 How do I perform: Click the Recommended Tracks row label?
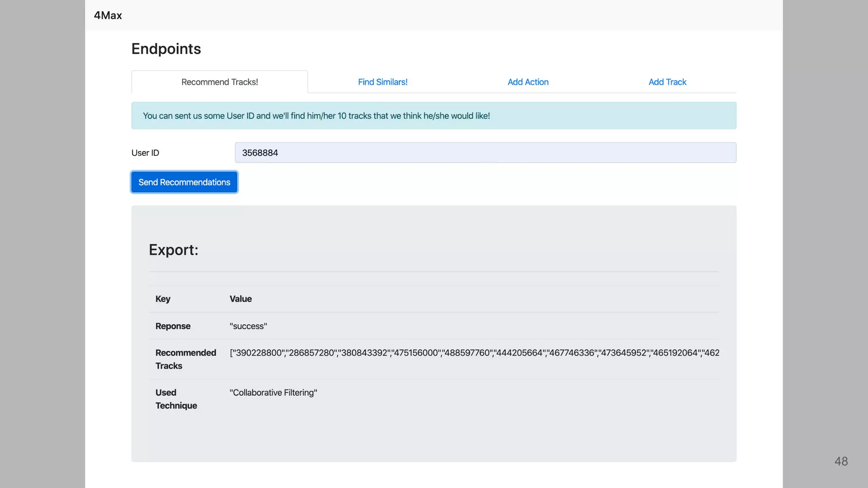pos(185,359)
